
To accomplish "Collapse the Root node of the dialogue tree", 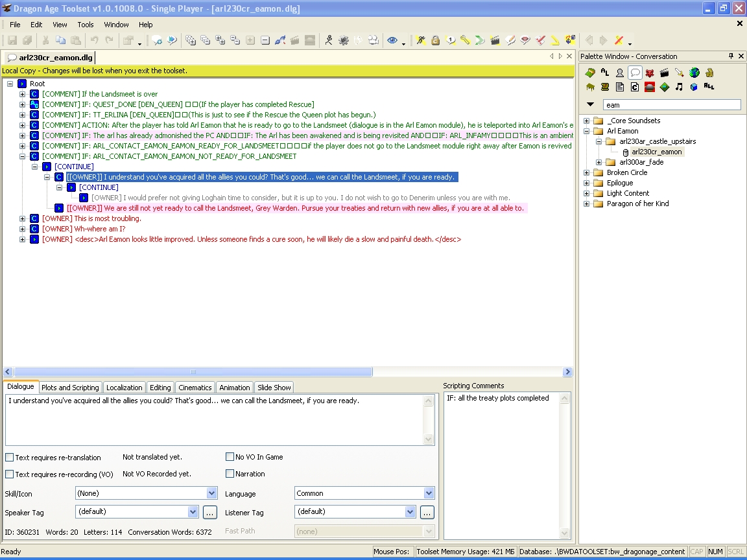I will (10, 84).
